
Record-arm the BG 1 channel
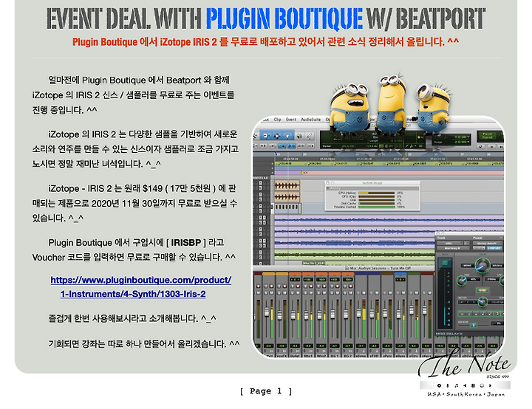tap(338, 286)
